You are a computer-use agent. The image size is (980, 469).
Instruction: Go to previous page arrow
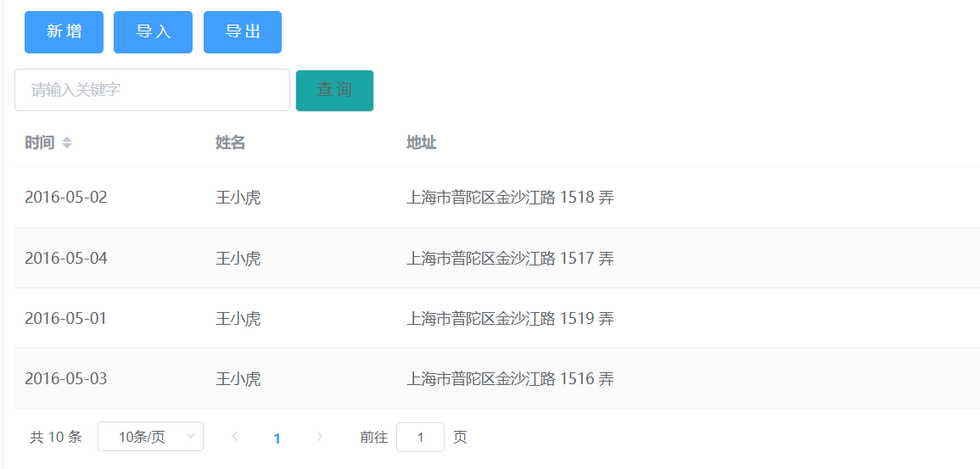tap(235, 437)
